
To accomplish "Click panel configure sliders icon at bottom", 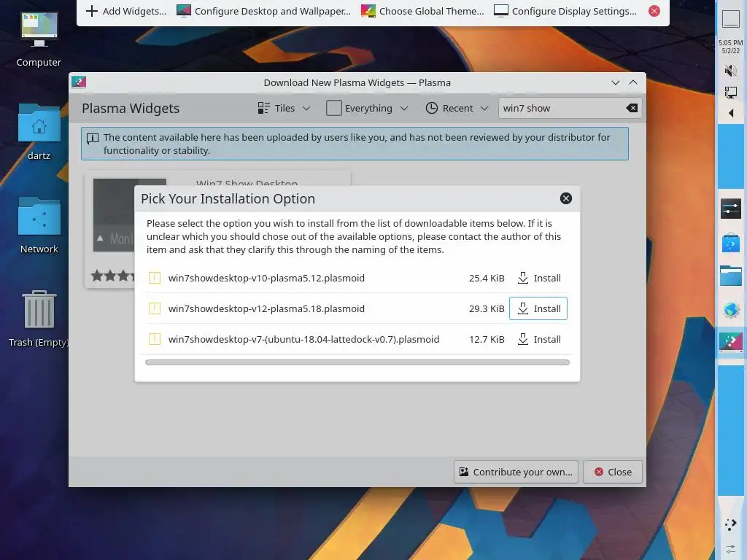I will click(x=730, y=549).
